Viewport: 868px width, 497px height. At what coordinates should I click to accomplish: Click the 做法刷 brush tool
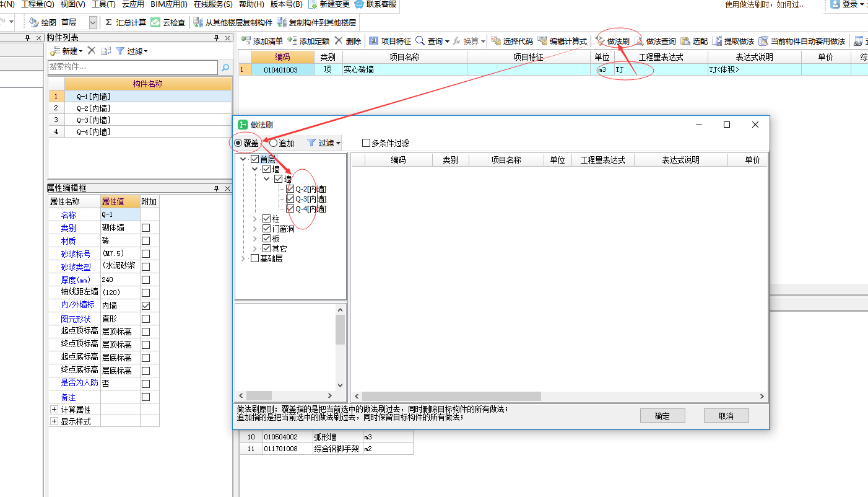click(x=613, y=41)
